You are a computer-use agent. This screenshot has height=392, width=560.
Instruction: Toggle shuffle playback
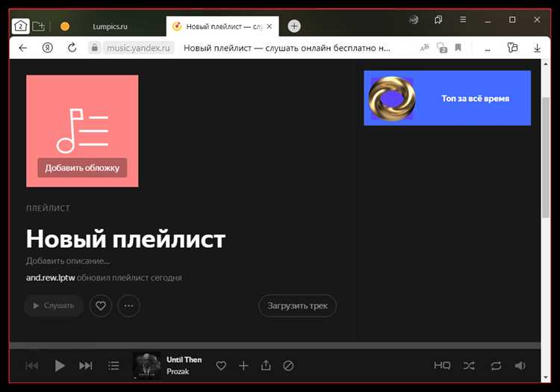coord(469,366)
